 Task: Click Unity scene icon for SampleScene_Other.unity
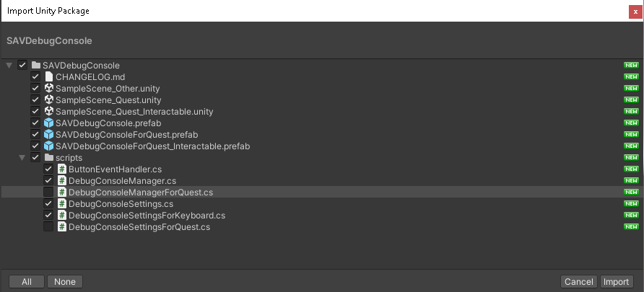coord(49,88)
